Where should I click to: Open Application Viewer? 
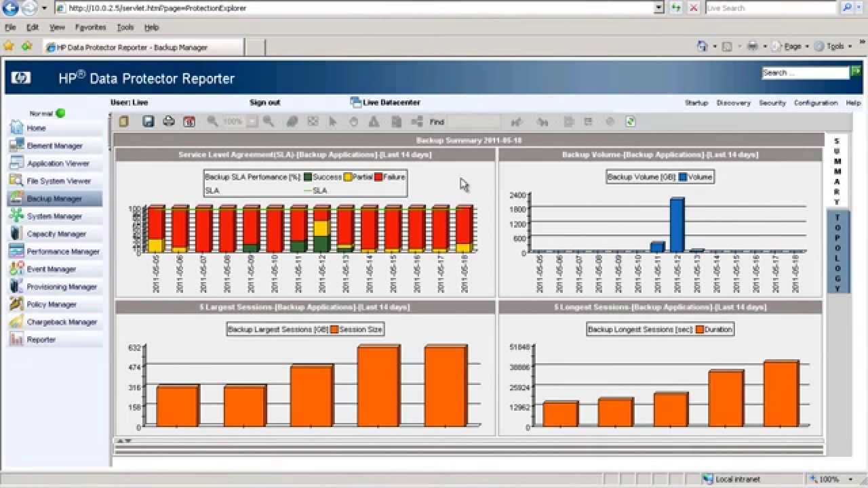(54, 163)
